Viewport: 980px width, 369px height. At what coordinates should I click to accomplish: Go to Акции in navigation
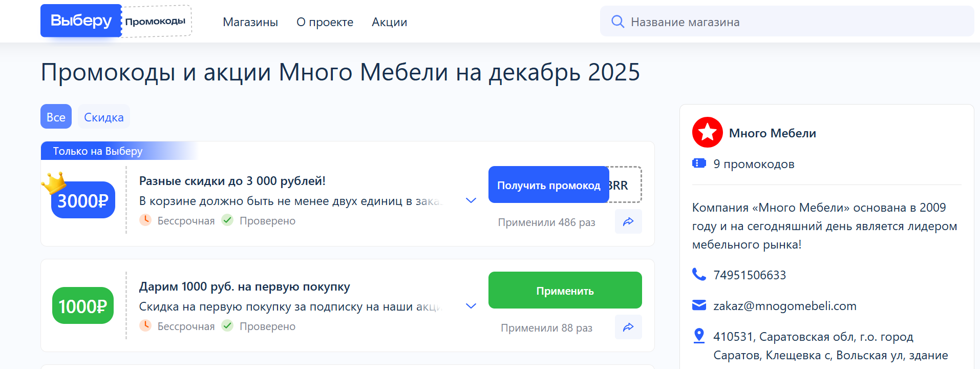pyautogui.click(x=389, y=22)
